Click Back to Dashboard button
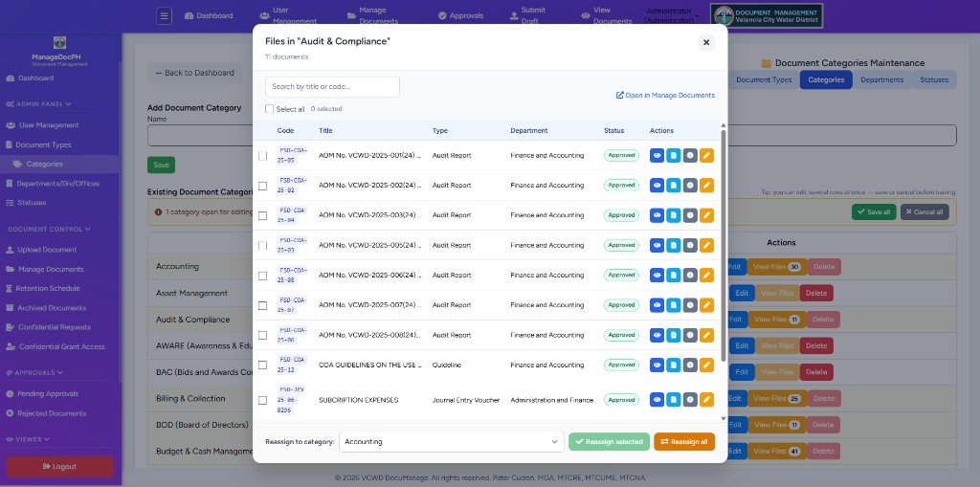The width and height of the screenshot is (980, 487). click(x=195, y=73)
